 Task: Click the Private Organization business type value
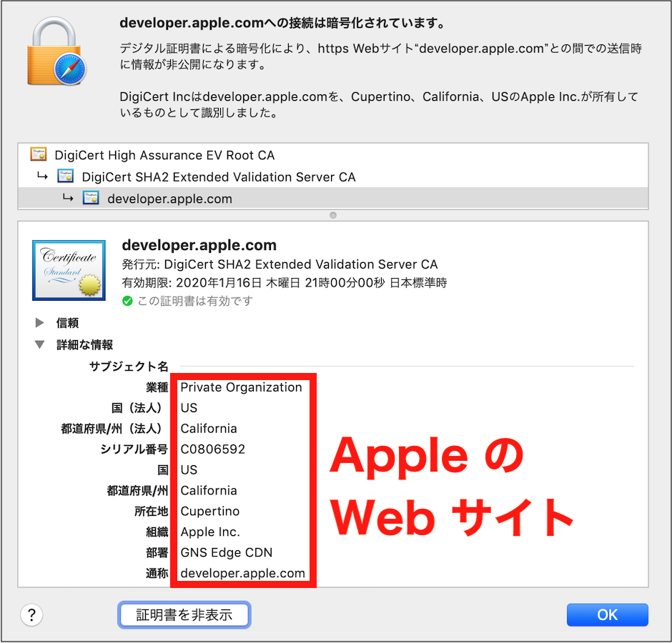242,387
